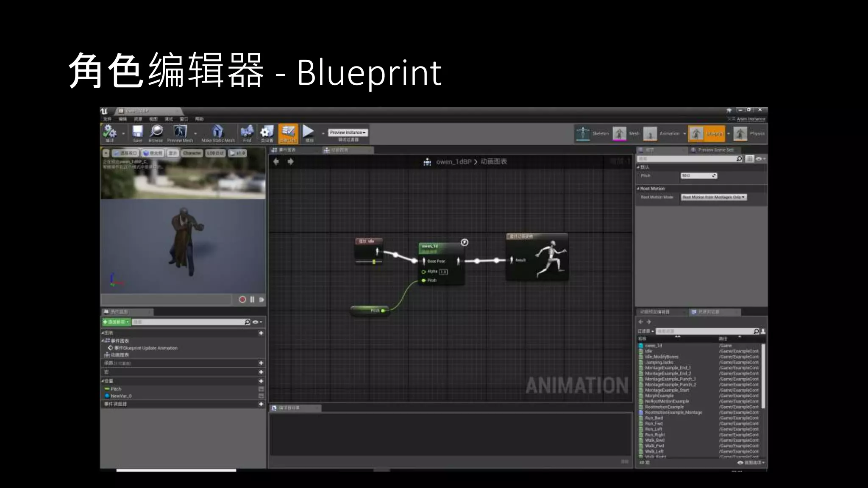The width and height of the screenshot is (868, 488).
Task: Go forward in graph navigation history
Action: point(290,161)
